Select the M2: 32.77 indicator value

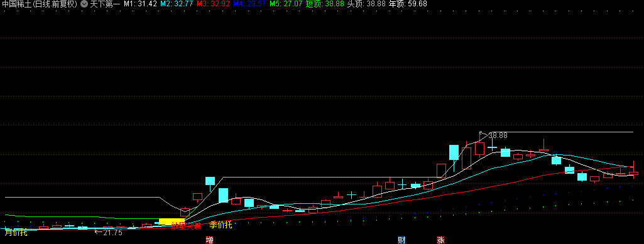coord(177,4)
